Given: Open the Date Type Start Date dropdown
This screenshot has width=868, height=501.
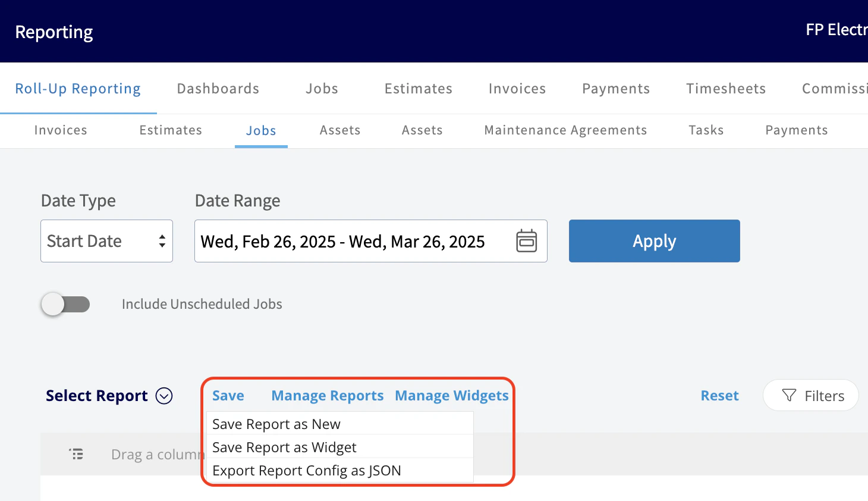Looking at the screenshot, I should point(106,241).
